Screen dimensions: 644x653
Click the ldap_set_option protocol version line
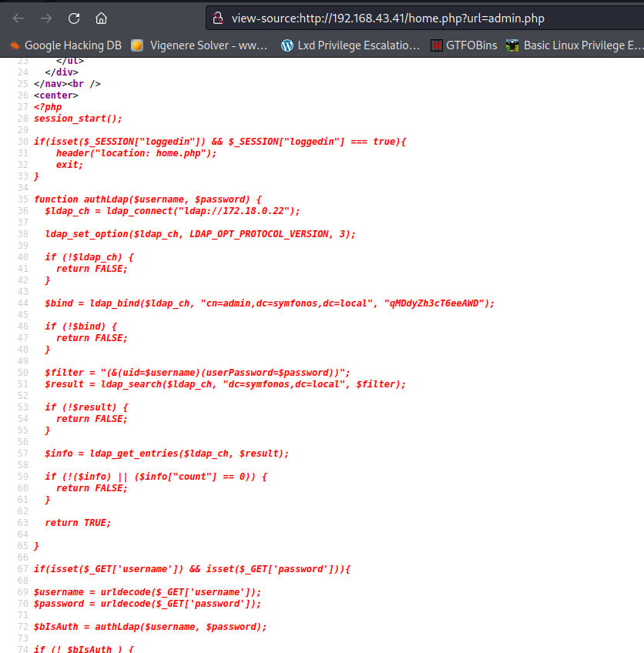[200, 234]
